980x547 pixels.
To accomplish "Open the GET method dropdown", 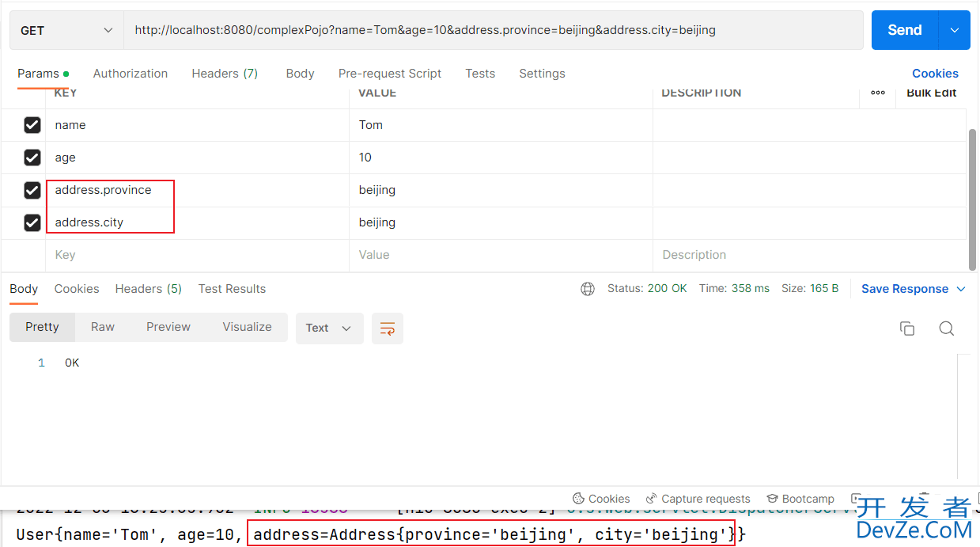I will [x=66, y=30].
